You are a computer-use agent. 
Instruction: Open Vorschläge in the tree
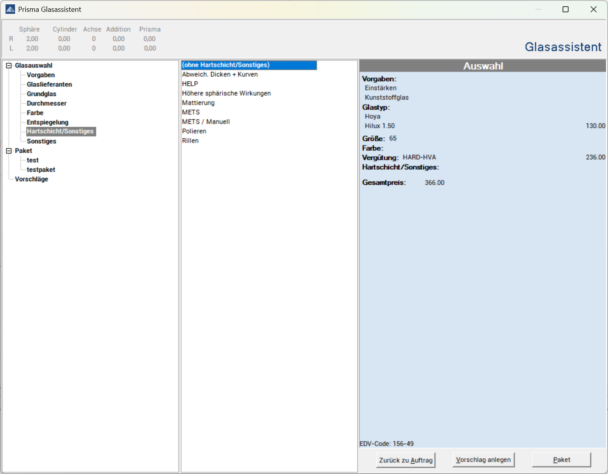tap(32, 179)
